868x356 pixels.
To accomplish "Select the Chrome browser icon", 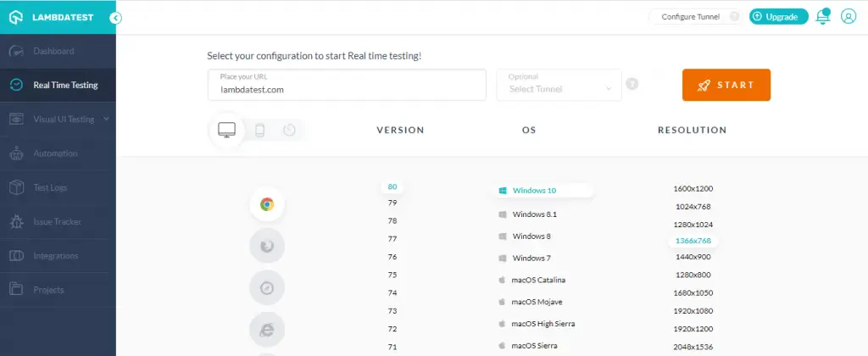I will (267, 203).
